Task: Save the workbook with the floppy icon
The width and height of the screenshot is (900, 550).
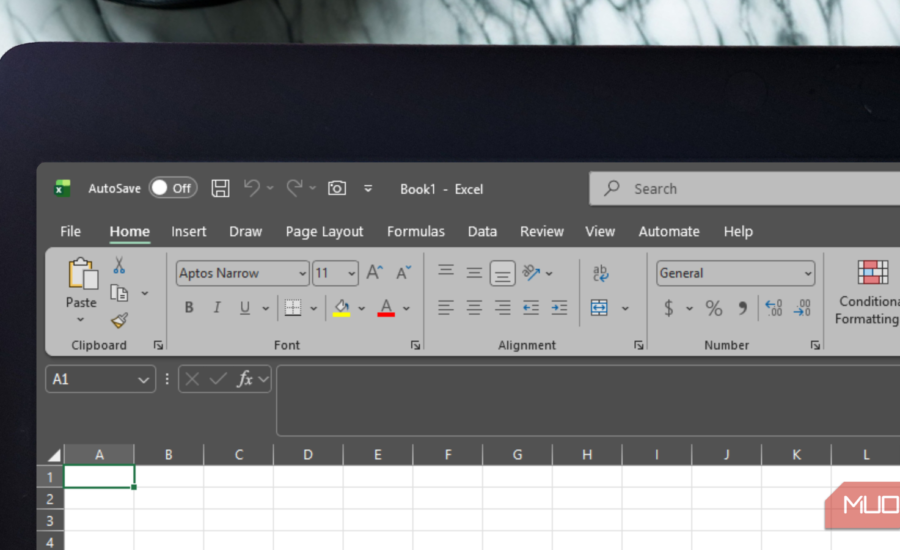Action: point(220,188)
